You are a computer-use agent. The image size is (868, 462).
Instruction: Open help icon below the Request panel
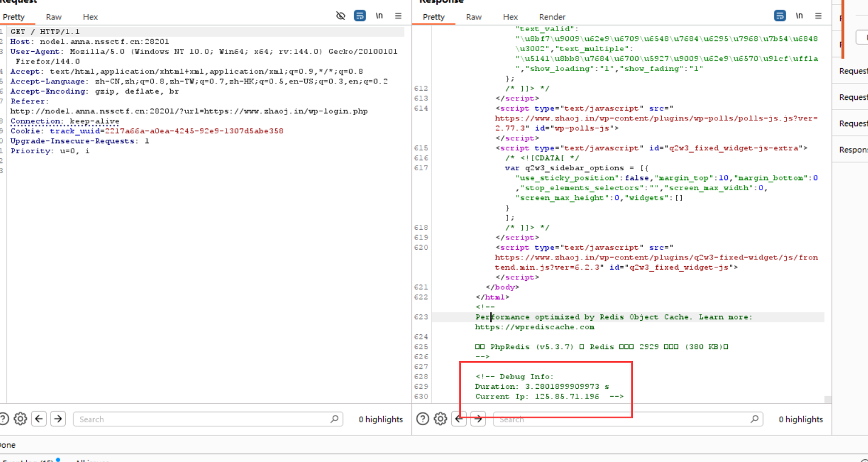3,419
